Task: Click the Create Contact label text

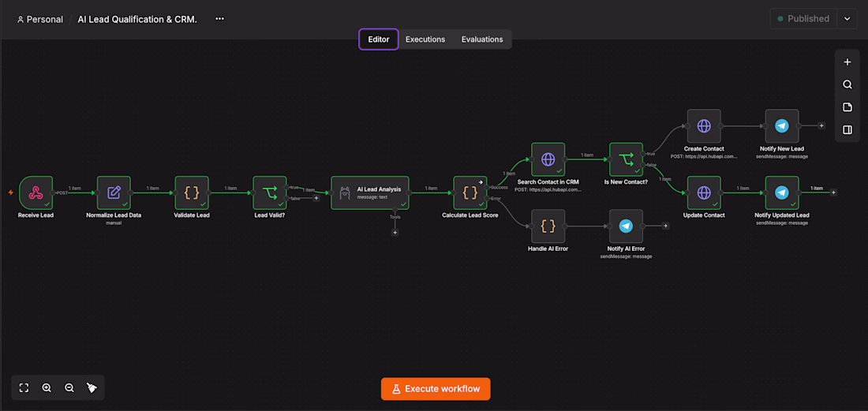Action: (x=704, y=149)
